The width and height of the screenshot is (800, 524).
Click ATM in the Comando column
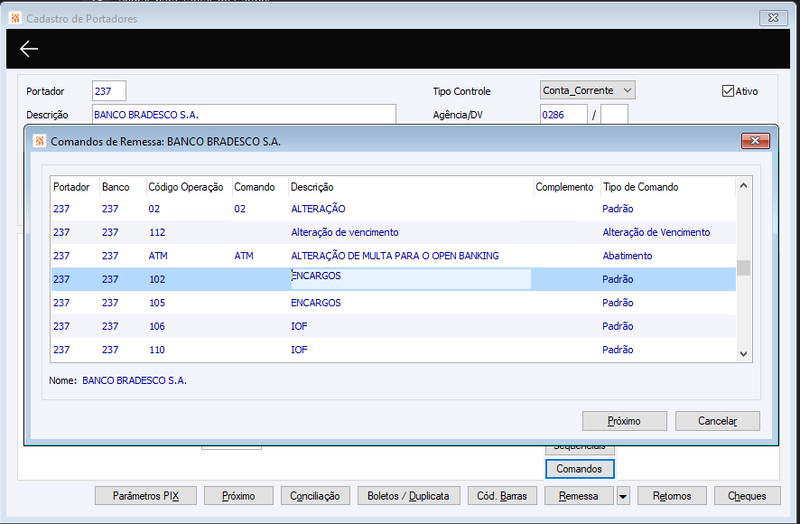point(244,256)
